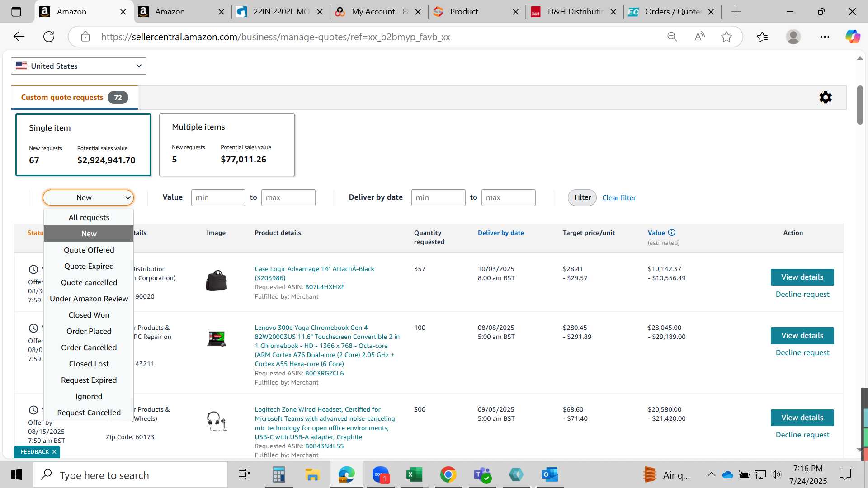Open Lenovo Chromebook product thumbnail
Image resolution: width=868 pixels, height=488 pixels.
217,338
